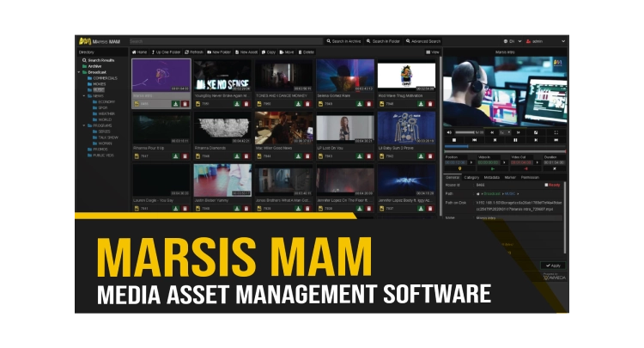The image size is (644, 348).
Task: Select the Selena Gomez Rare thumbnail
Action: pos(345,76)
